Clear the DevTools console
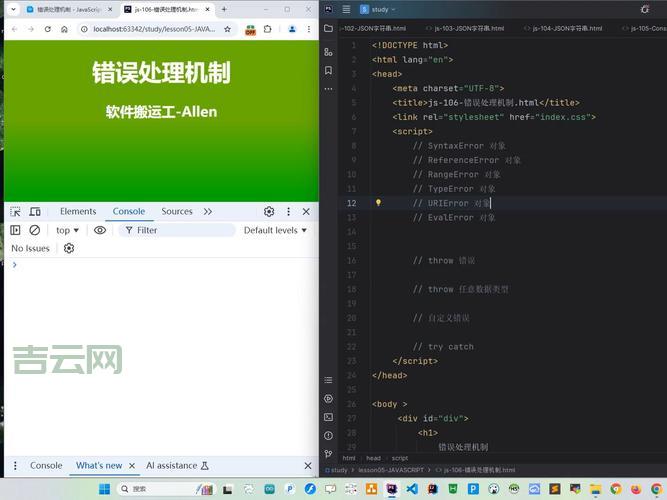Screen dimensions: 667x500 [x=34, y=230]
